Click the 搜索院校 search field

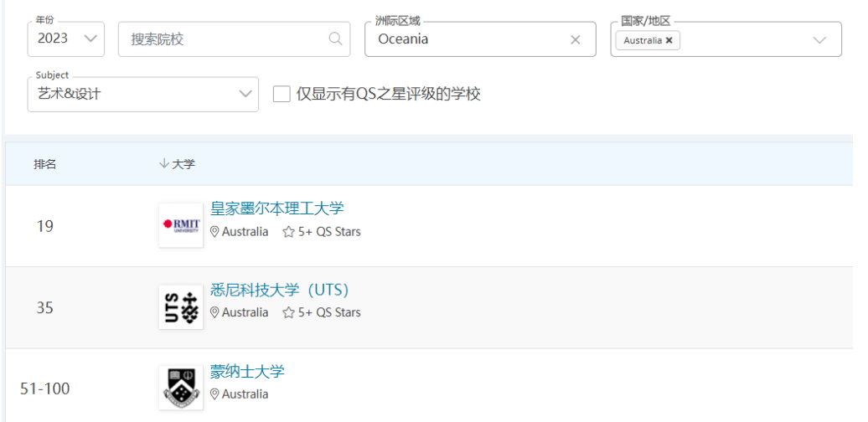pos(234,39)
